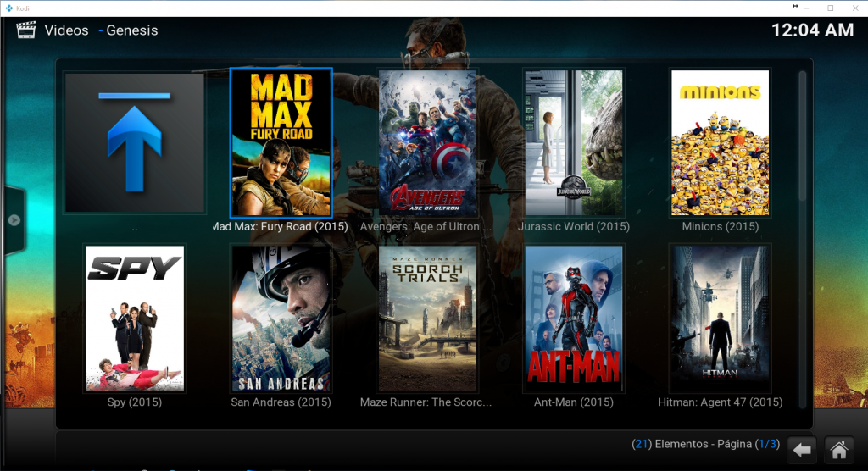Image resolution: width=868 pixels, height=471 pixels.
Task: Click the Genesis breadcrumb in header
Action: [132, 30]
